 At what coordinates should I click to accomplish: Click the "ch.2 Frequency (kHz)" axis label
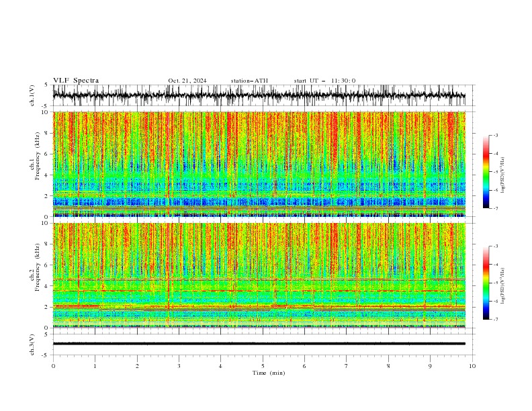click(x=36, y=267)
